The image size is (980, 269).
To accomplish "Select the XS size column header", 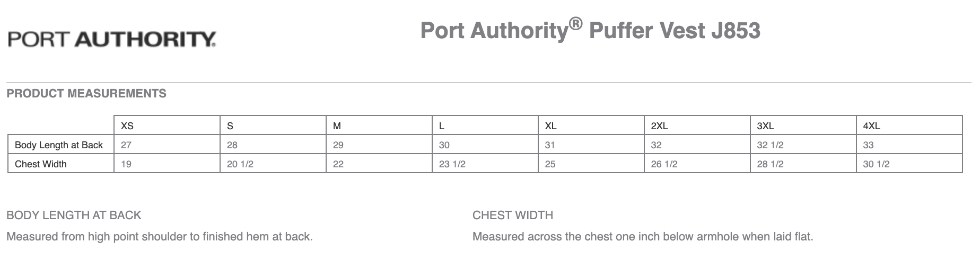I will (x=127, y=126).
